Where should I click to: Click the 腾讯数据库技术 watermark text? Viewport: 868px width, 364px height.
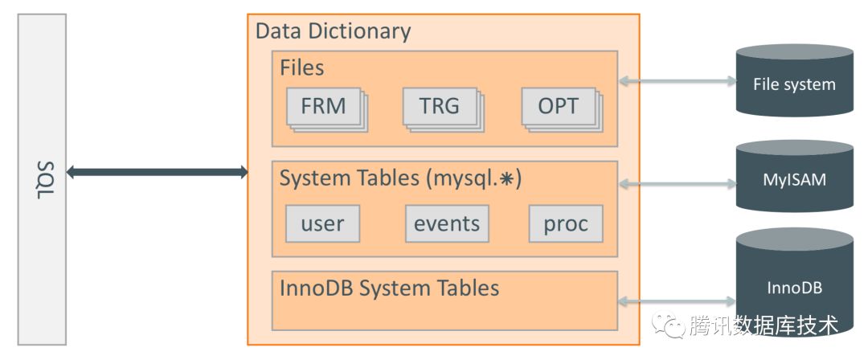(764, 325)
